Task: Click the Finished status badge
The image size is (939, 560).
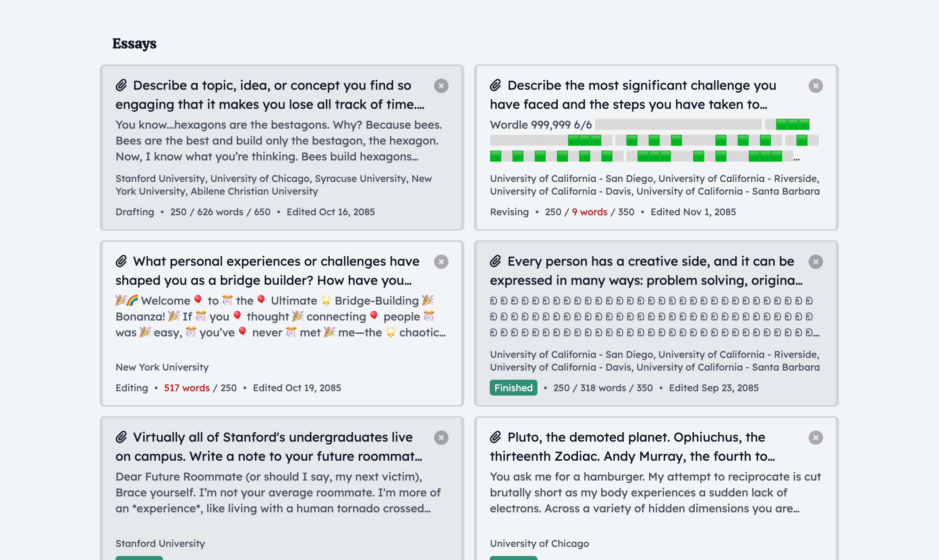Action: coord(513,388)
